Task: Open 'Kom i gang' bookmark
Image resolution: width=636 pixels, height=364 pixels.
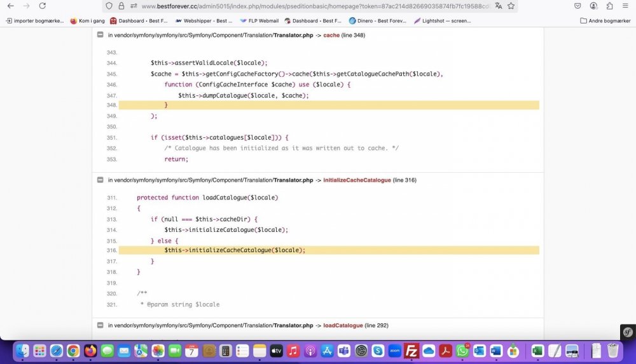Action: tap(87, 21)
